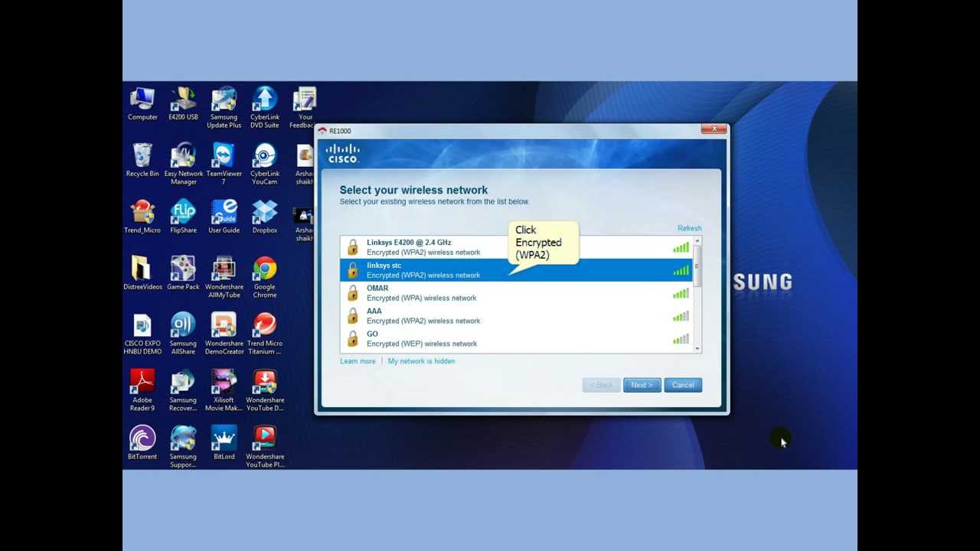Viewport: 980px width, 551px height.
Task: Select Samsung Support desktop icon
Action: (183, 448)
